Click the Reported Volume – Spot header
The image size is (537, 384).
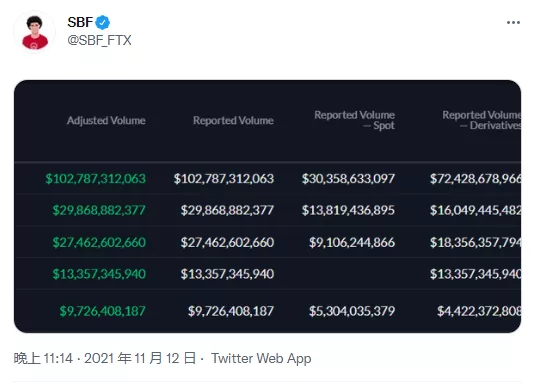click(354, 120)
